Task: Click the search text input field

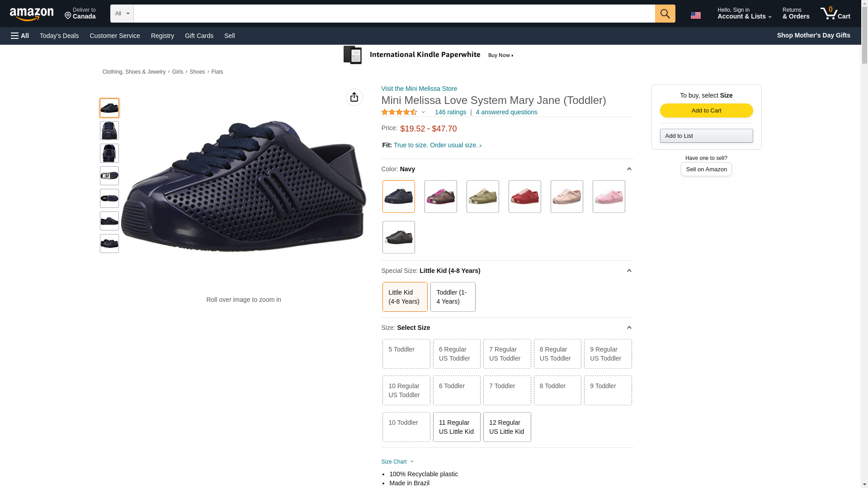Action: (394, 14)
